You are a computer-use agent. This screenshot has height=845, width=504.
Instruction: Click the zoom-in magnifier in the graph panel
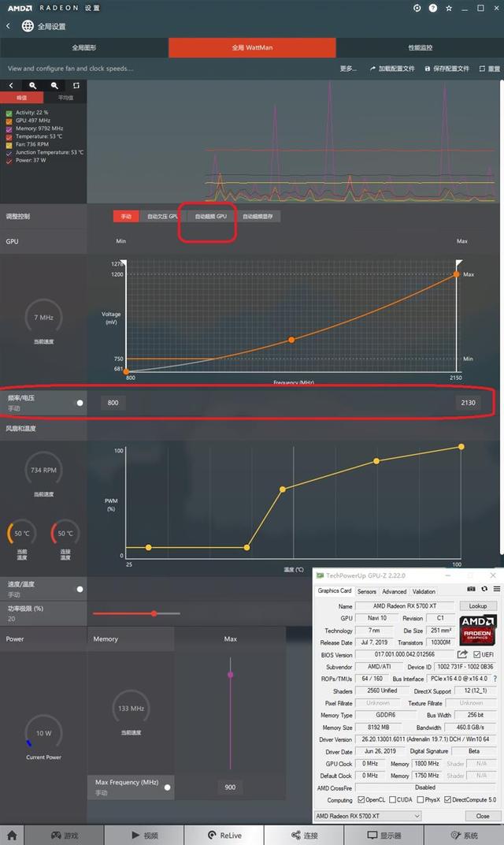pos(32,85)
